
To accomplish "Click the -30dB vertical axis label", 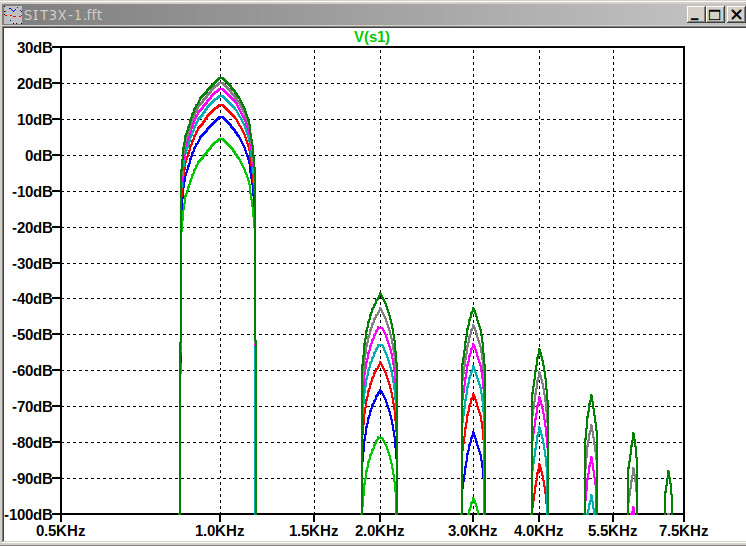I will coord(32,263).
